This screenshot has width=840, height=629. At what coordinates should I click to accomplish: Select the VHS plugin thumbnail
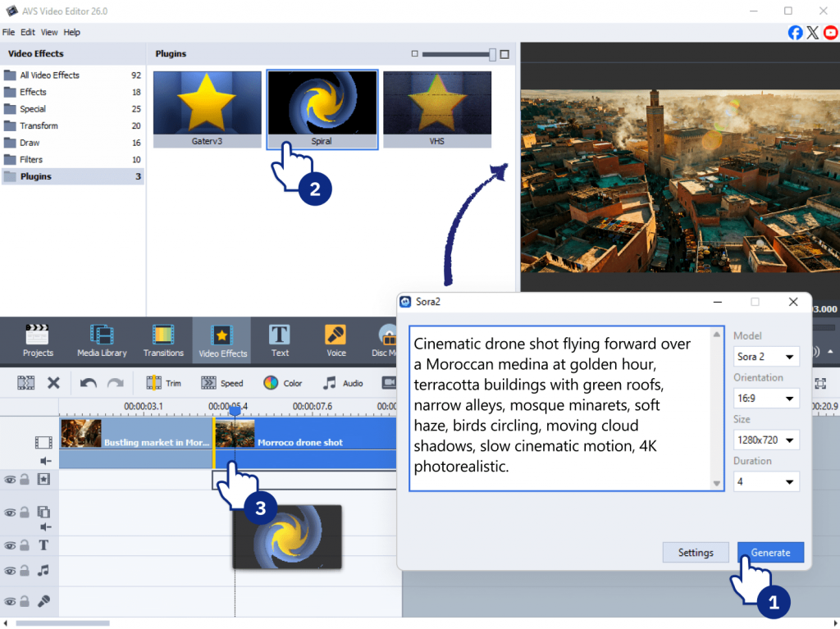437,109
